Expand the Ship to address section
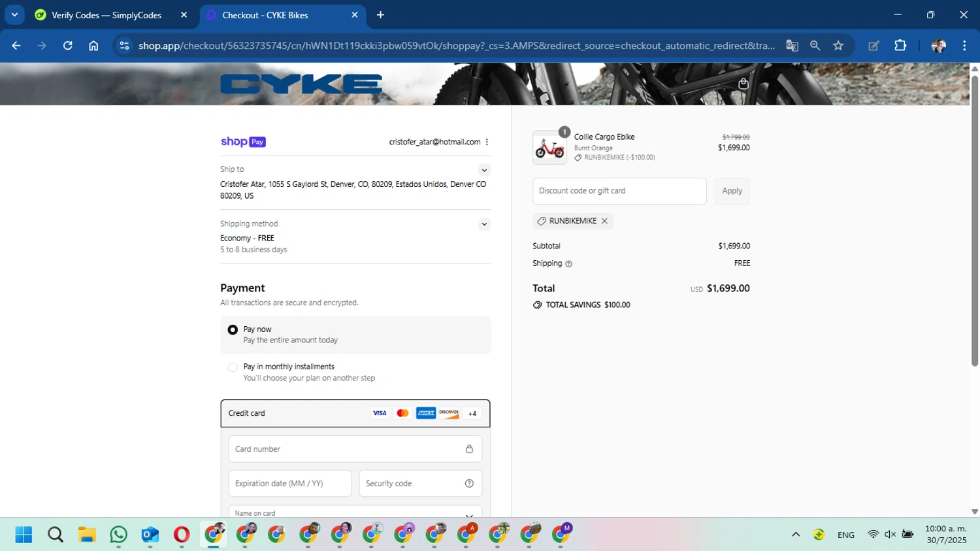Screen dimensions: 980x551 (x=484, y=170)
